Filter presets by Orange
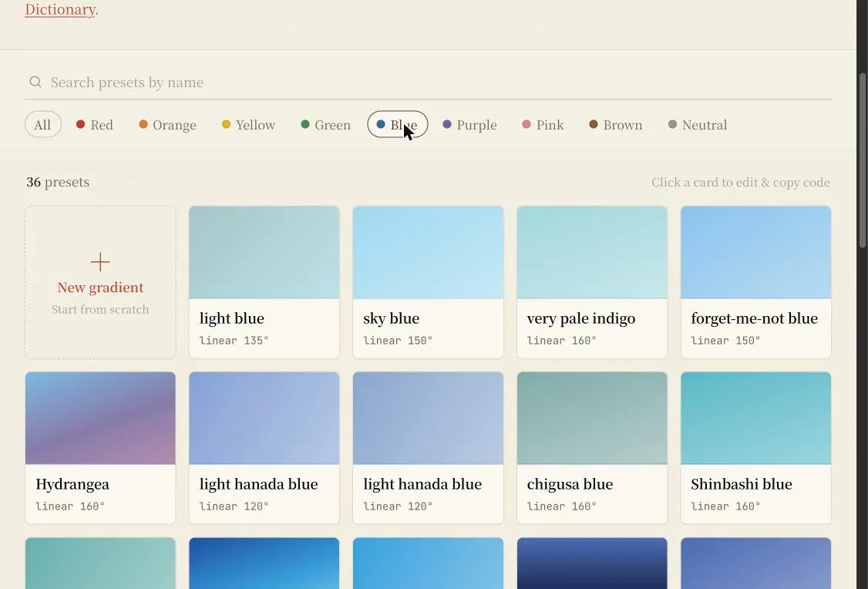 pyautogui.click(x=168, y=125)
